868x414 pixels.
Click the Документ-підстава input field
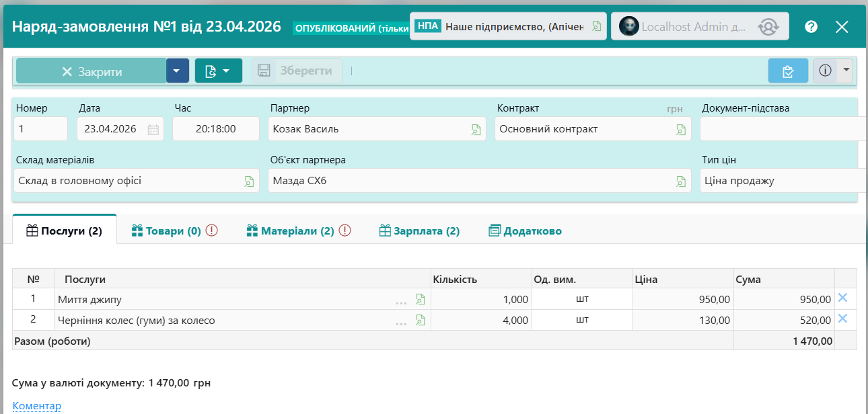[x=784, y=129]
